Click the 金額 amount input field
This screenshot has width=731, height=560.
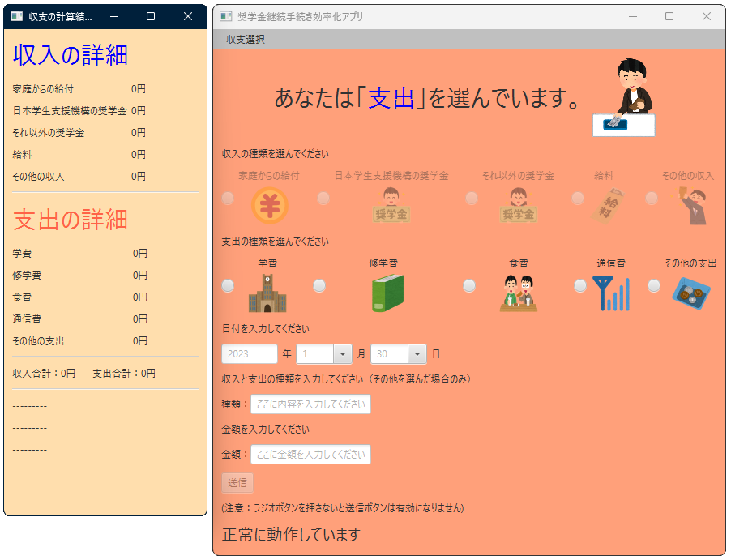310,455
